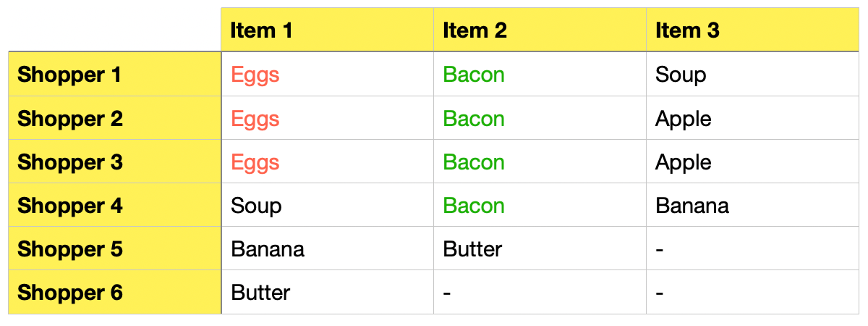This screenshot has height=326, width=868.
Task: Click Shopper 6's Butter cell
Action: tap(328, 292)
